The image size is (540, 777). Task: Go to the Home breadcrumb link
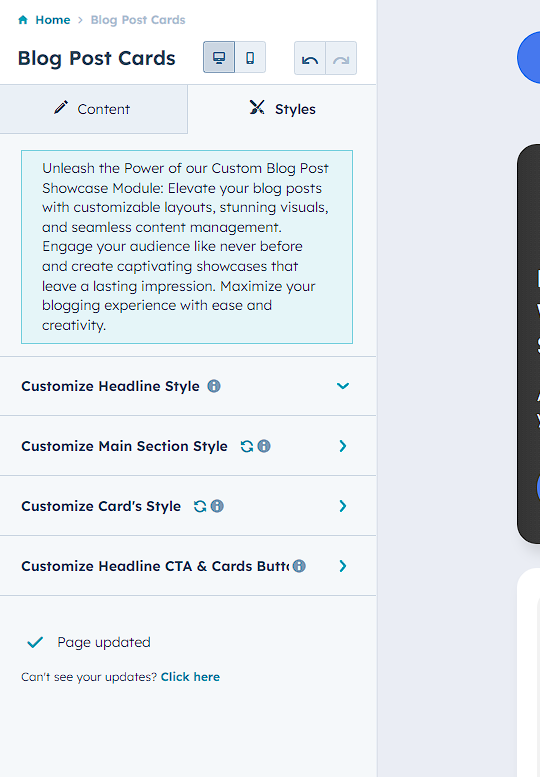[53, 20]
